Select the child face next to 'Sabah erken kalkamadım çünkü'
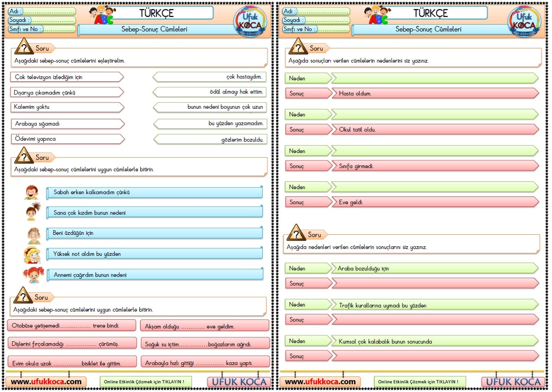The height and width of the screenshot is (392, 552). (32, 192)
